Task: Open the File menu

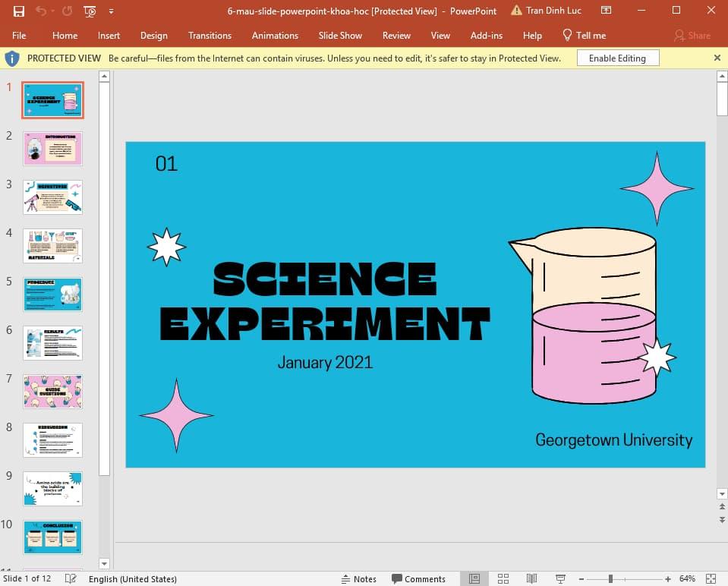Action: point(19,35)
